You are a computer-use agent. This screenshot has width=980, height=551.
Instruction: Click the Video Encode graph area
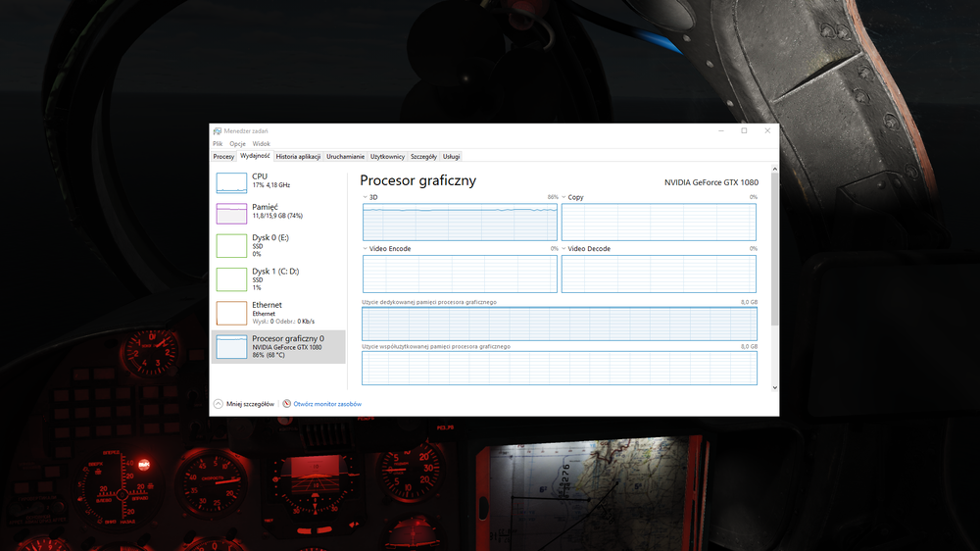coord(460,274)
